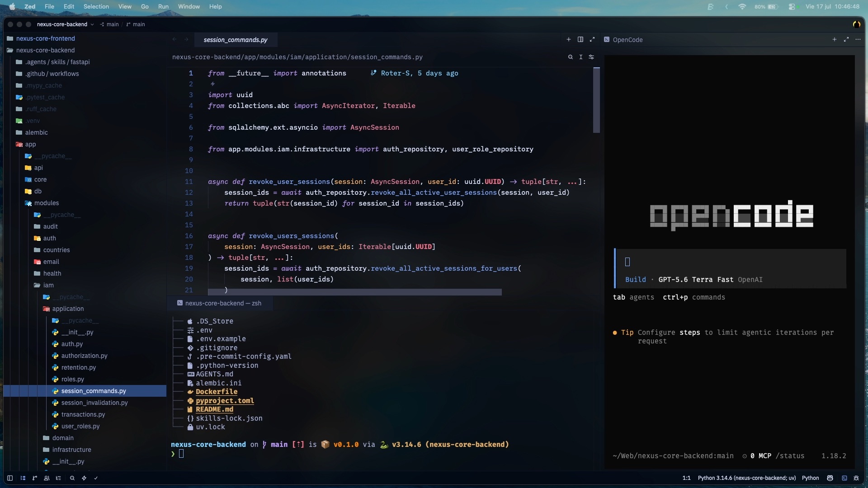Toggle the terminal panel in status bar
The width and height of the screenshot is (868, 488).
(x=844, y=478)
